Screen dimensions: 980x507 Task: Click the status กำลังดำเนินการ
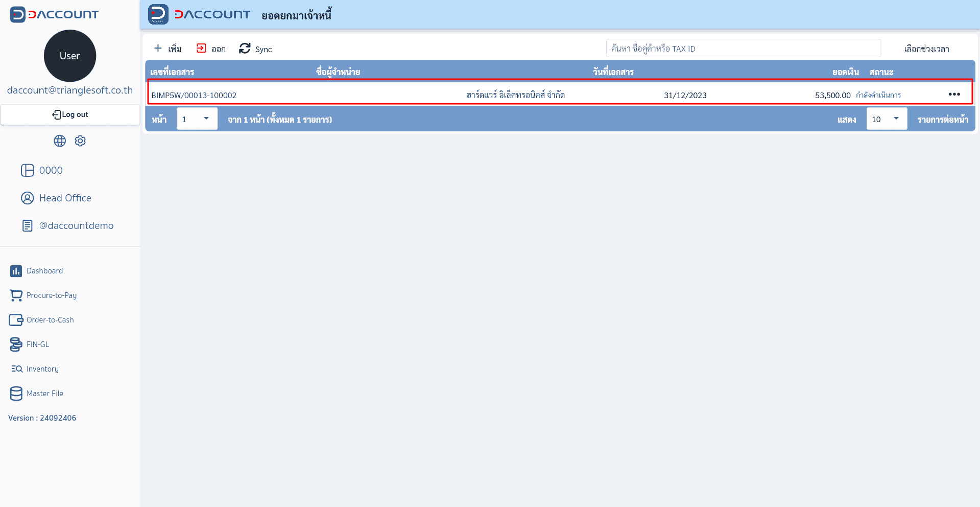(878, 95)
